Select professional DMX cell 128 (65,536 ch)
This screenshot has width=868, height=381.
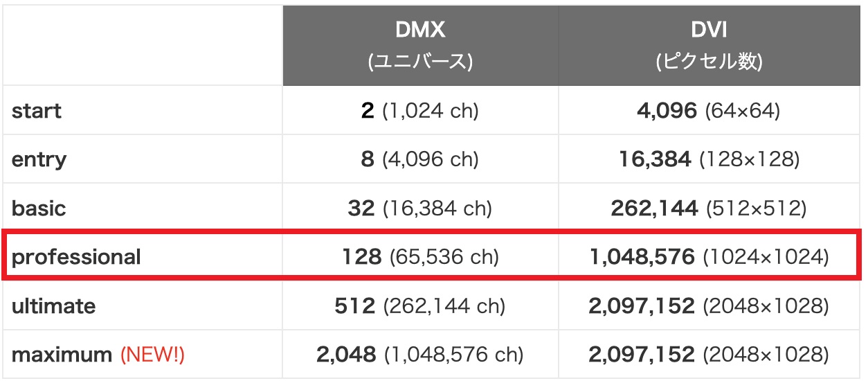420,257
